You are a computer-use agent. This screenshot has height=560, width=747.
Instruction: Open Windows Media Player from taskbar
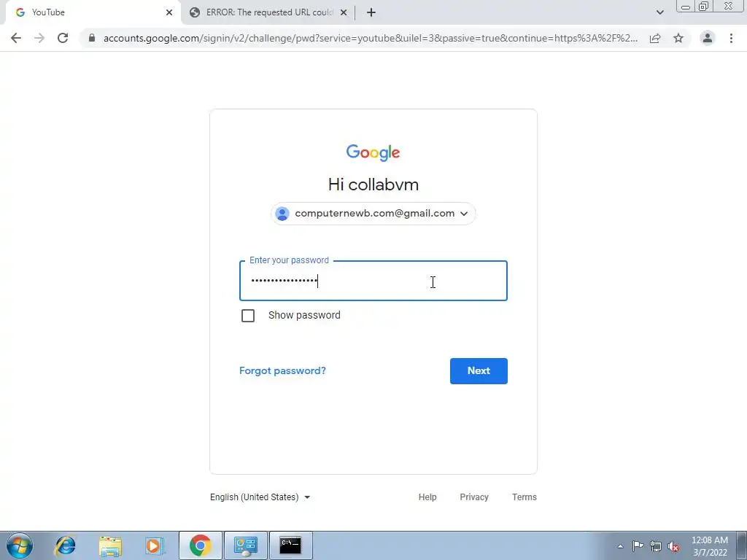coord(155,545)
